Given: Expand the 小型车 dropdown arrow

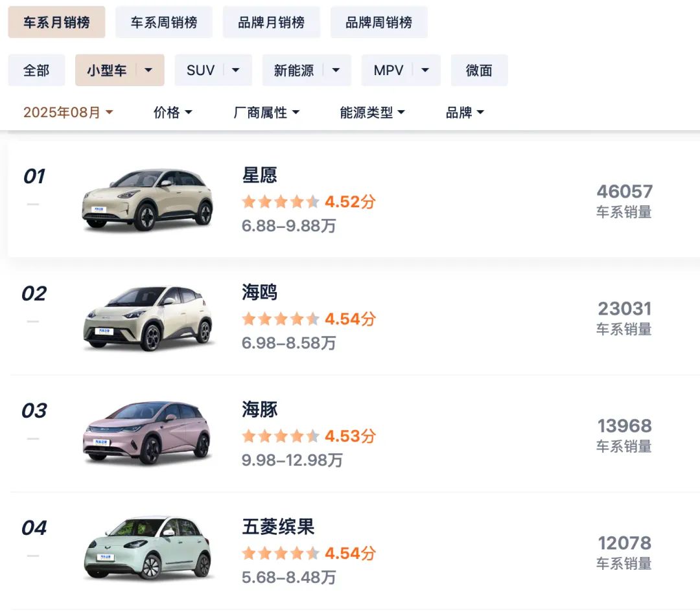Looking at the screenshot, I should pos(148,71).
